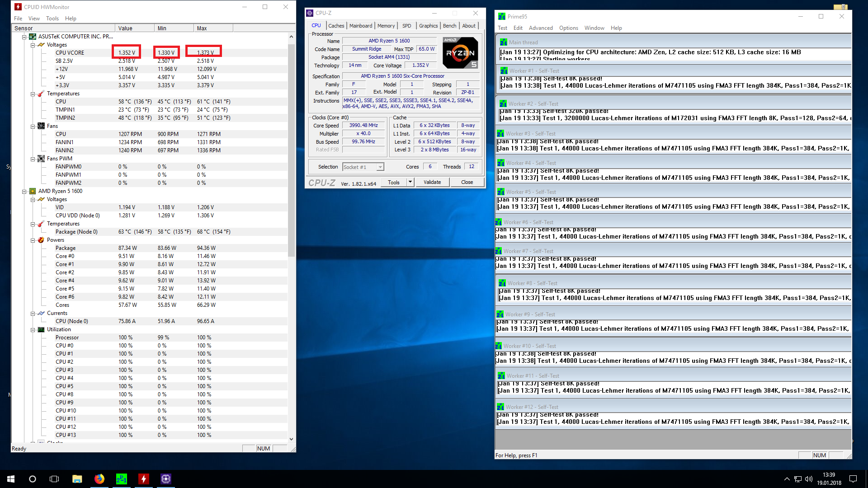Open the HWMonitor taskbar icon
The height and width of the screenshot is (488, 868).
click(x=144, y=479)
